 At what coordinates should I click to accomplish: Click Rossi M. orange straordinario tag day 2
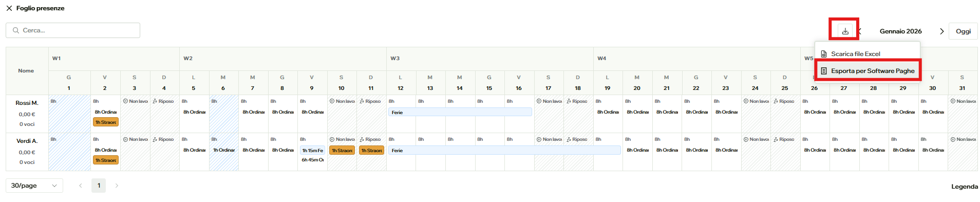pyautogui.click(x=106, y=122)
